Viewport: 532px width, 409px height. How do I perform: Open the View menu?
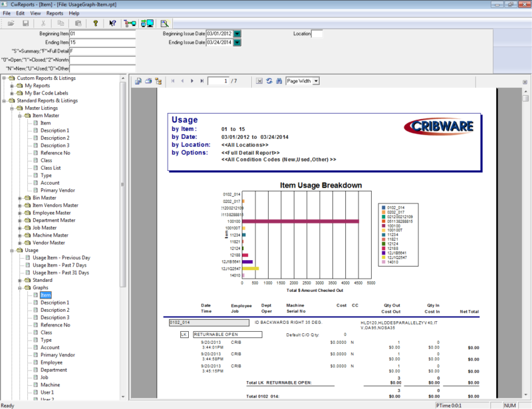(35, 13)
